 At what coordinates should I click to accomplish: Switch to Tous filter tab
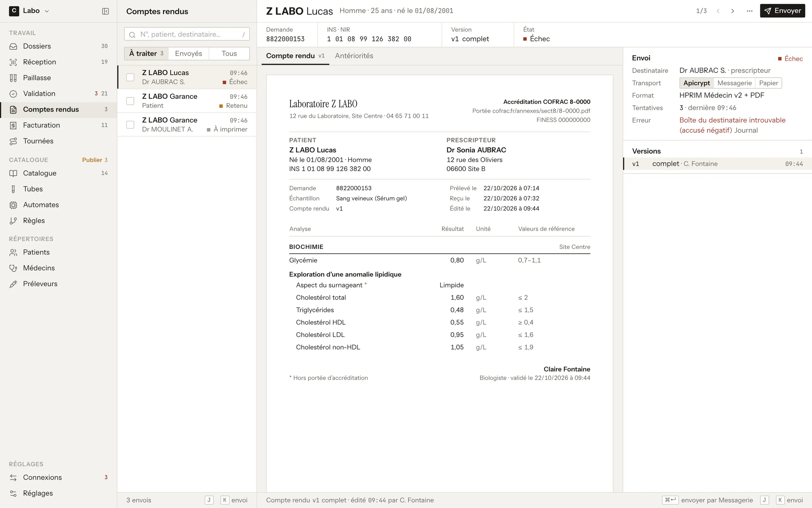pos(229,54)
